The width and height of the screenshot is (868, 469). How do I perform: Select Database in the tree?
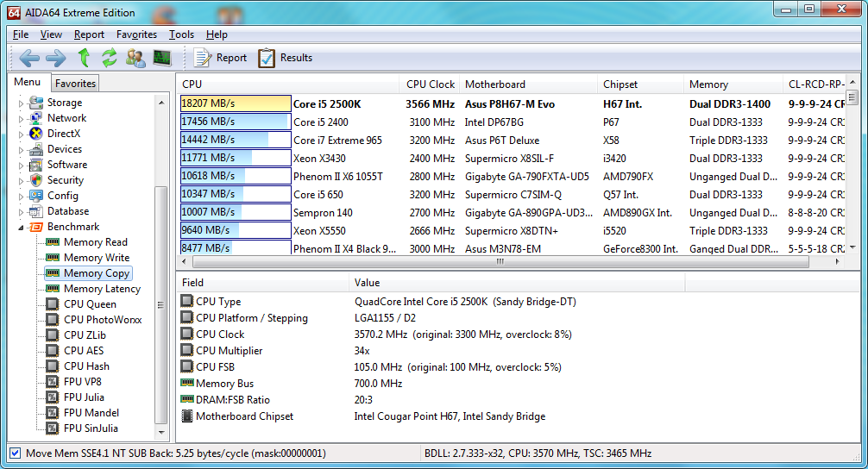point(68,210)
